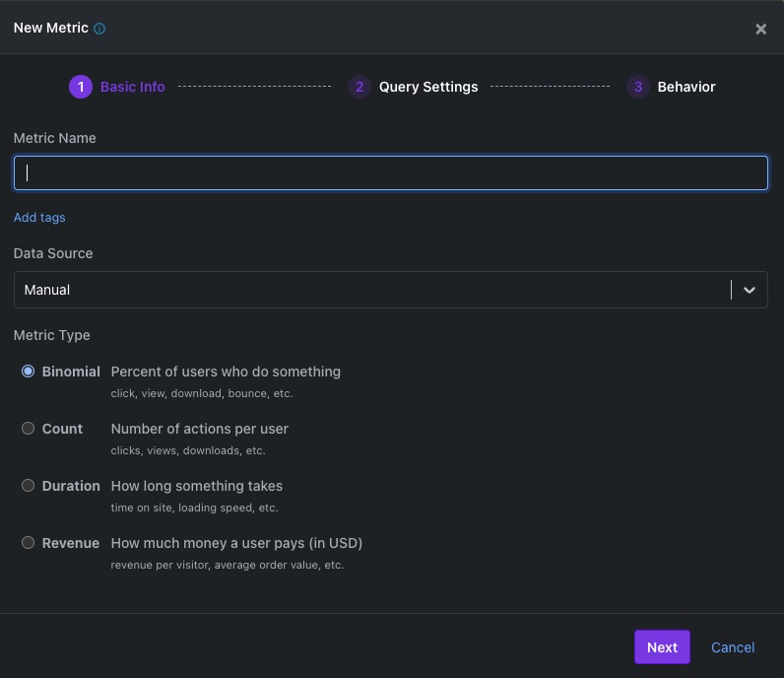Image resolution: width=784 pixels, height=678 pixels.
Task: Focus the Metric Name input field
Action: tap(391, 172)
